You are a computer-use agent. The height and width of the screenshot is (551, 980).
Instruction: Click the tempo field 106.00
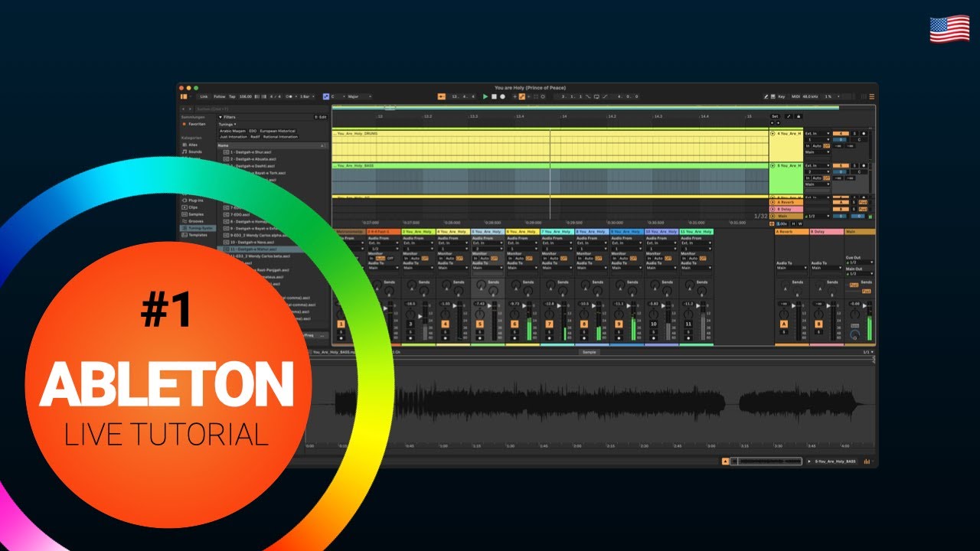point(245,96)
